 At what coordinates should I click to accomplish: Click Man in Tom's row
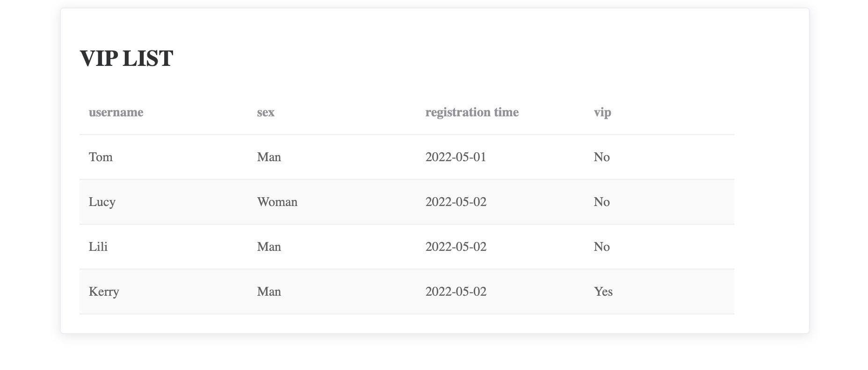269,157
